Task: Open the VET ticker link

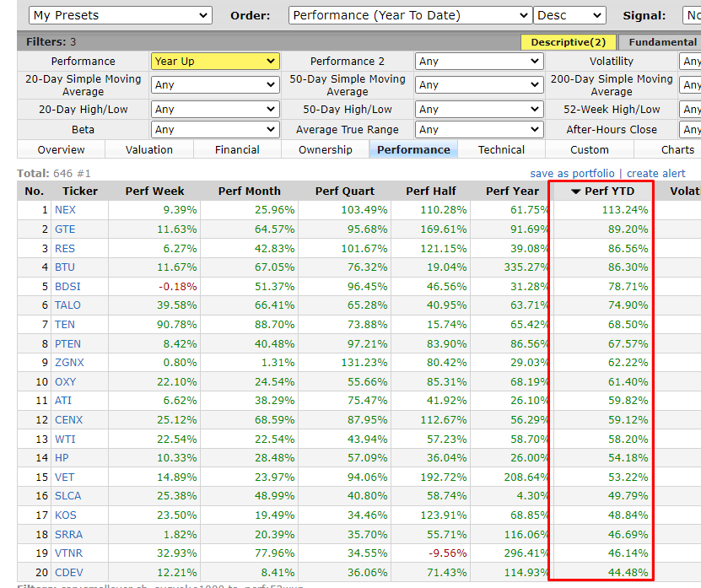Action: point(65,477)
